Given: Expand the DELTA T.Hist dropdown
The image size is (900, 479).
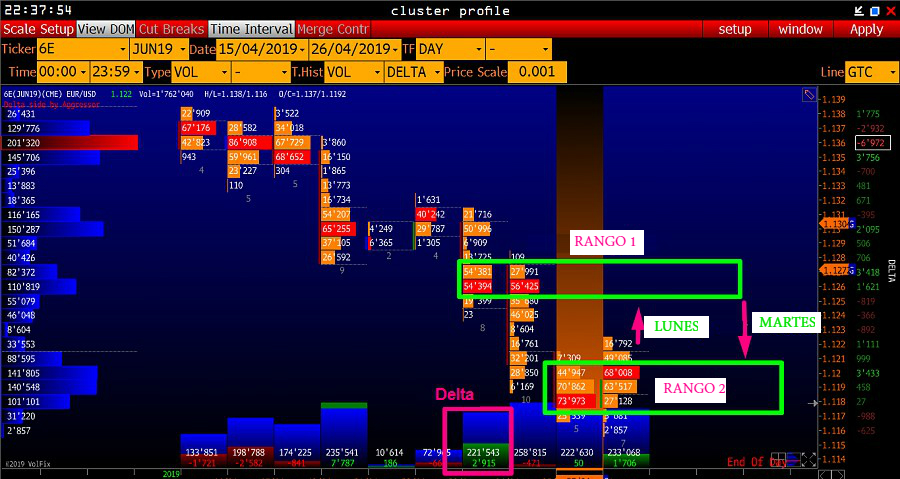Looking at the screenshot, I should click(x=411, y=72).
